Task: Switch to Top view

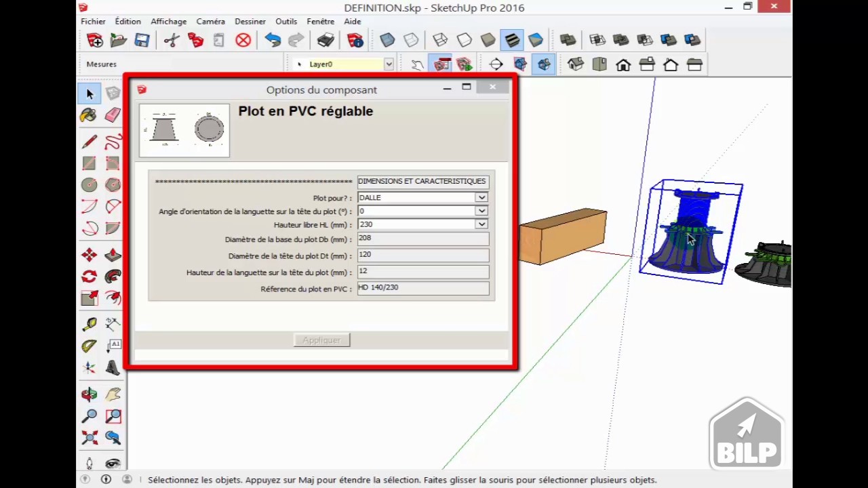Action: coord(599,64)
